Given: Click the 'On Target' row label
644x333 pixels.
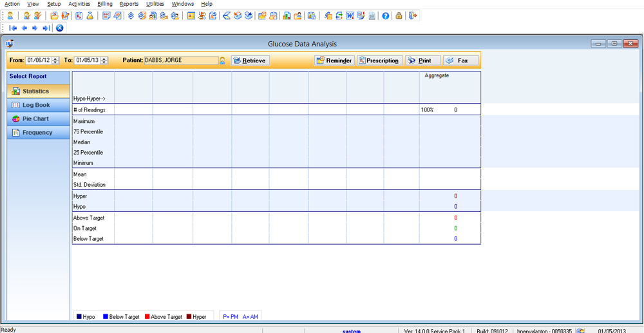Looking at the screenshot, I should pos(84,228).
